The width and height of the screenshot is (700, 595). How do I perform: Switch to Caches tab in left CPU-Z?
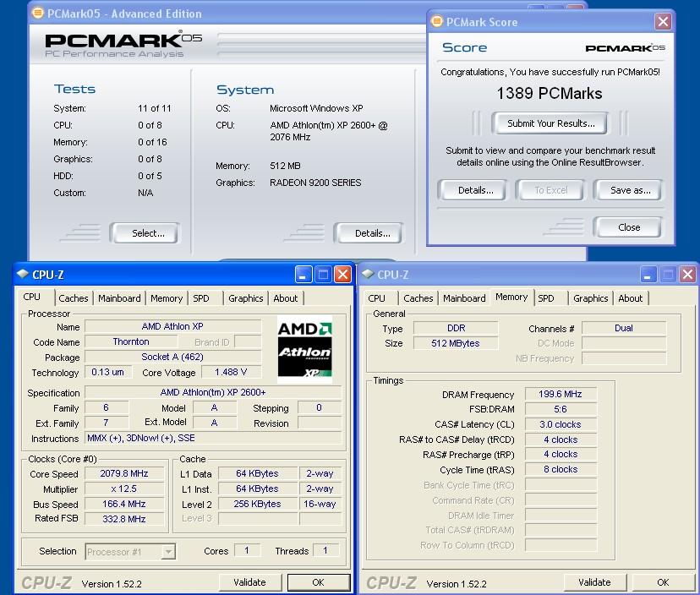click(74, 298)
